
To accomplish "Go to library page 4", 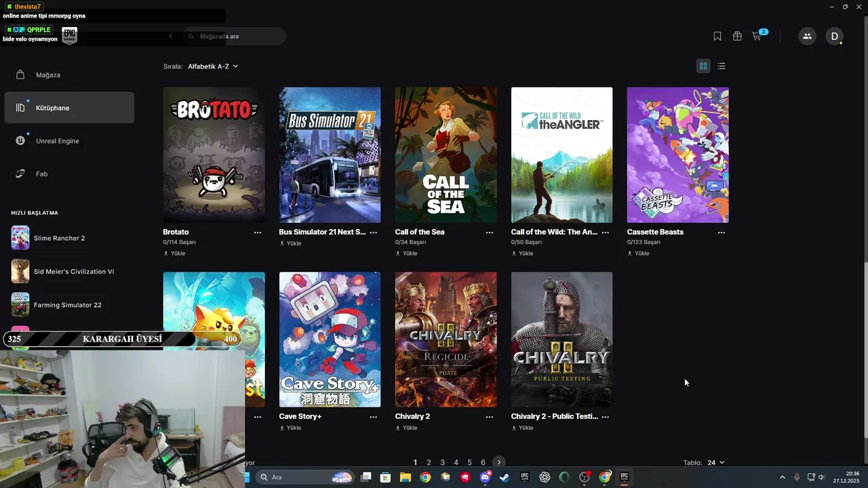I will [x=456, y=462].
